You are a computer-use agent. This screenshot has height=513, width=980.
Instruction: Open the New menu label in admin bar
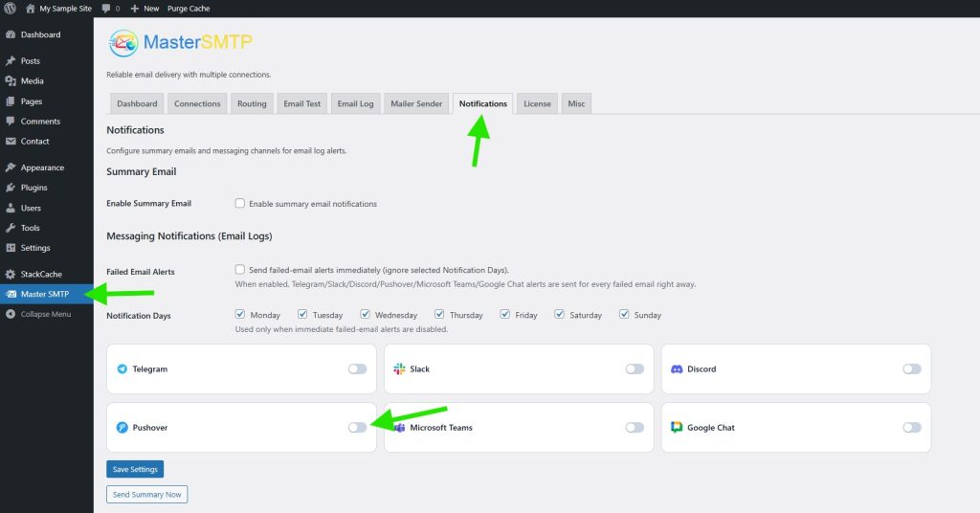(151, 8)
